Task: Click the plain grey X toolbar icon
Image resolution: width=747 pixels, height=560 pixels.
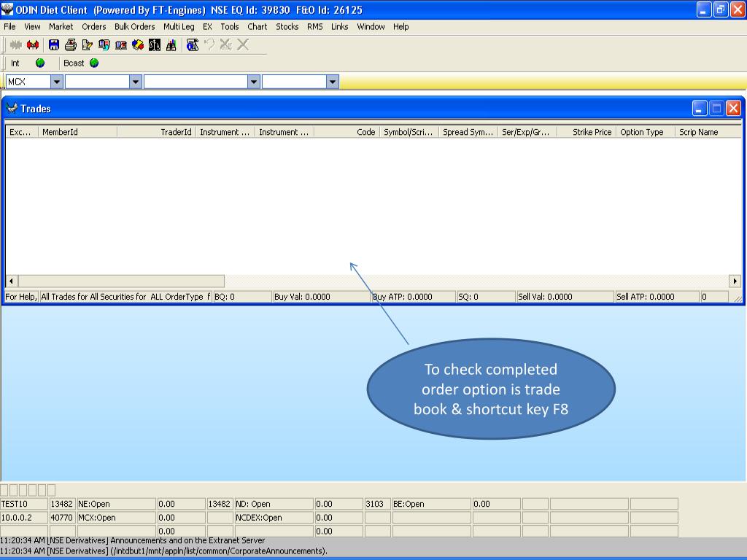Action: click(243, 45)
